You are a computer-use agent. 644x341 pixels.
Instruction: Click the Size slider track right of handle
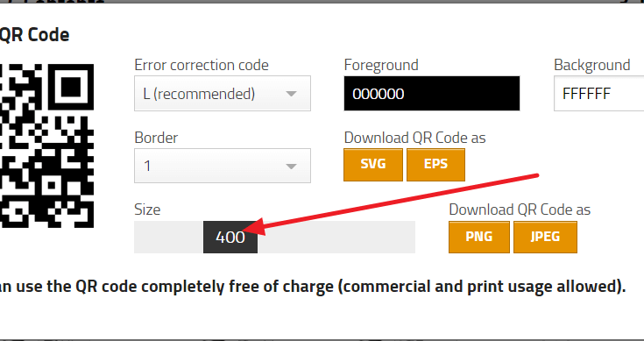(336, 237)
